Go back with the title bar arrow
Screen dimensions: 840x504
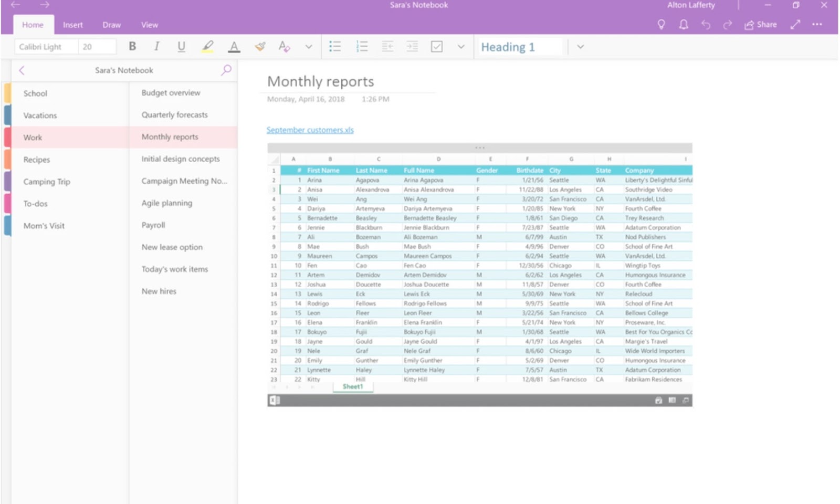click(15, 5)
